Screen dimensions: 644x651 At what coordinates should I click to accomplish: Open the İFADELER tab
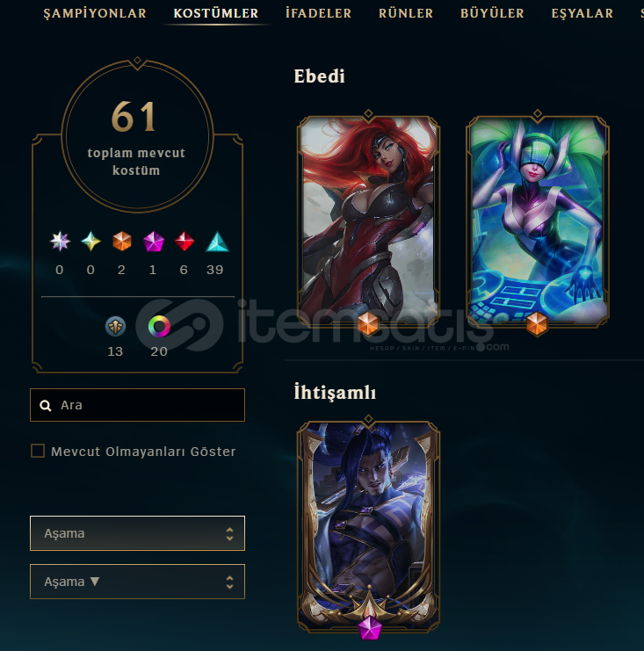(318, 13)
